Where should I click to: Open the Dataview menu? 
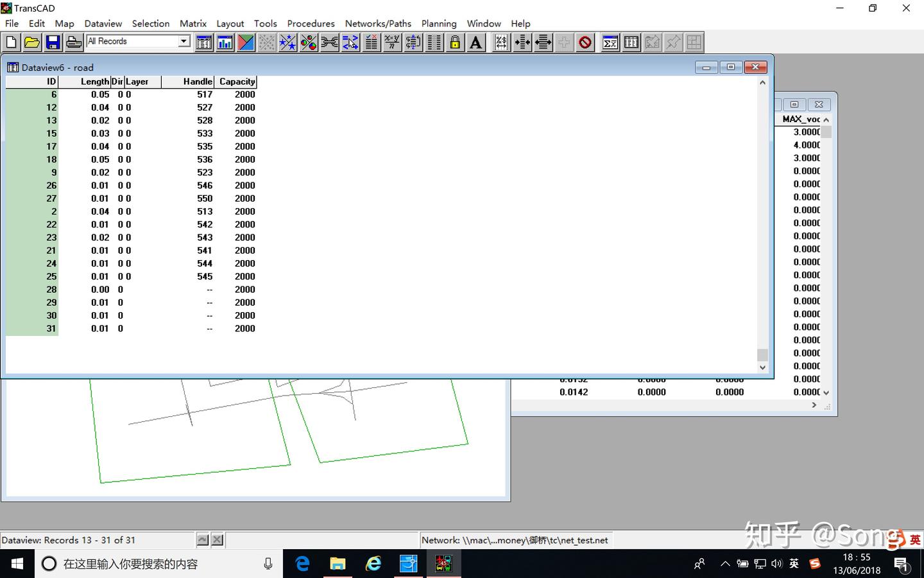(x=103, y=23)
